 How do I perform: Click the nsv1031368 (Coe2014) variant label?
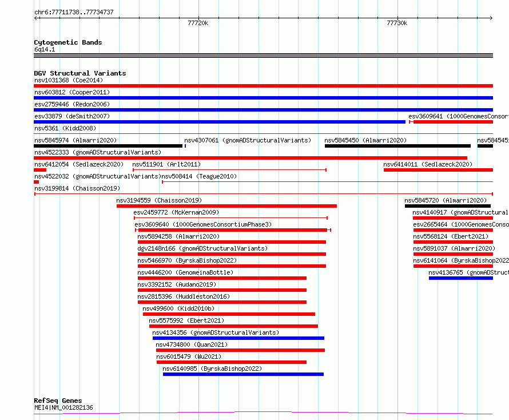pos(69,80)
